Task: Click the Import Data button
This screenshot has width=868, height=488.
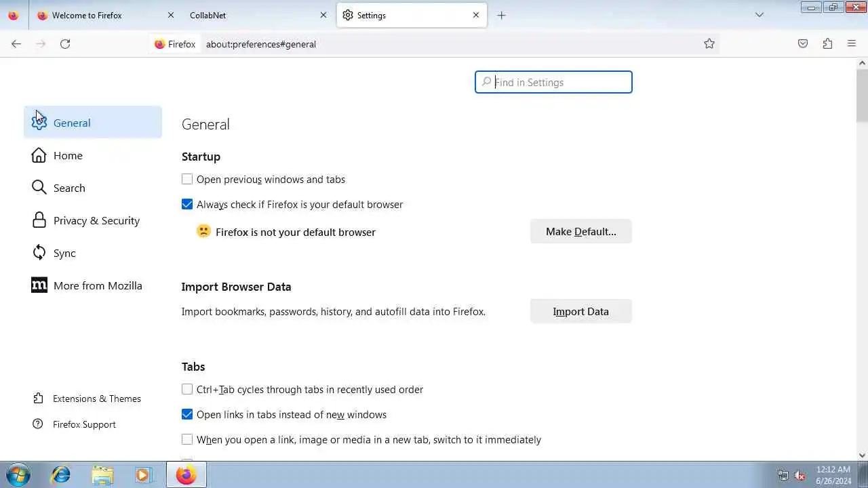Action: (x=581, y=312)
